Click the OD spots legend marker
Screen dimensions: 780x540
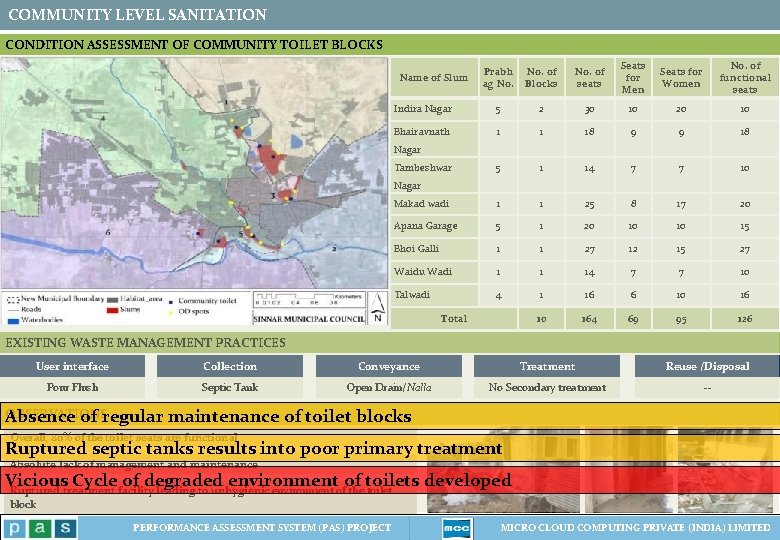click(171, 312)
